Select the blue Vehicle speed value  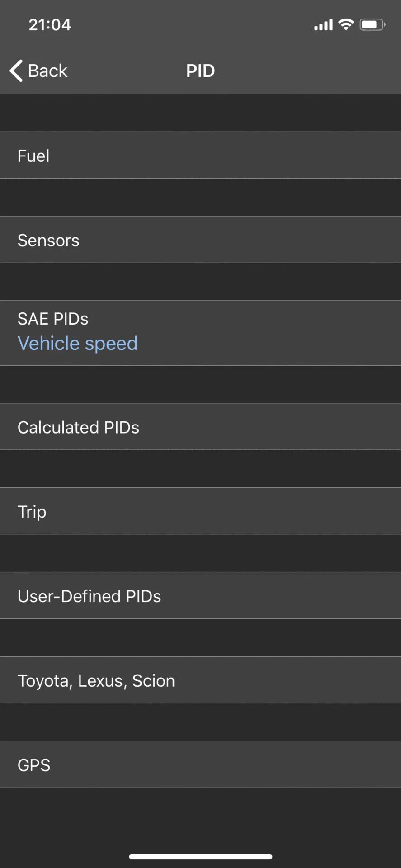pos(77,344)
